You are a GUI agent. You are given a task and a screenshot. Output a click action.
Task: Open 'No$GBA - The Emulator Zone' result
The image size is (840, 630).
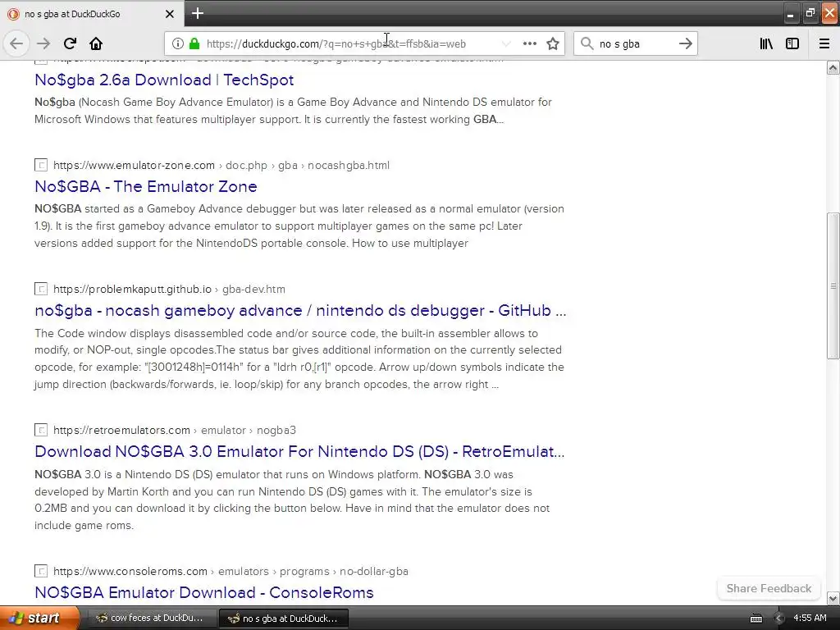coord(146,186)
